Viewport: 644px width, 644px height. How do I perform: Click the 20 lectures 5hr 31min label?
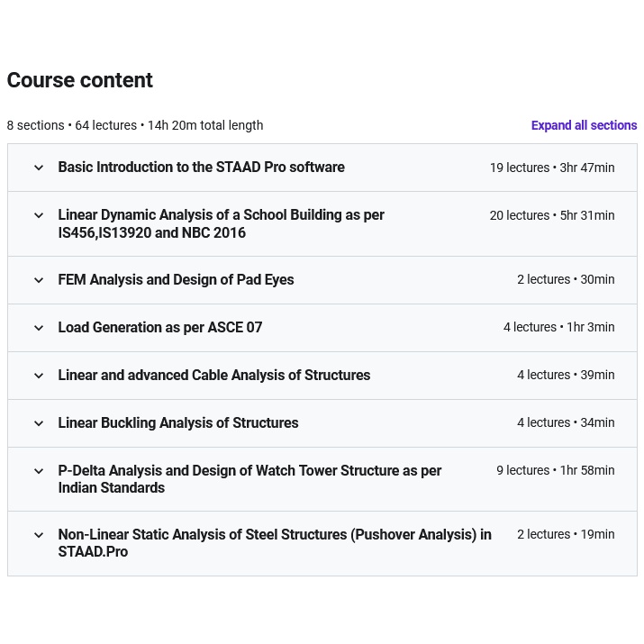tap(551, 215)
